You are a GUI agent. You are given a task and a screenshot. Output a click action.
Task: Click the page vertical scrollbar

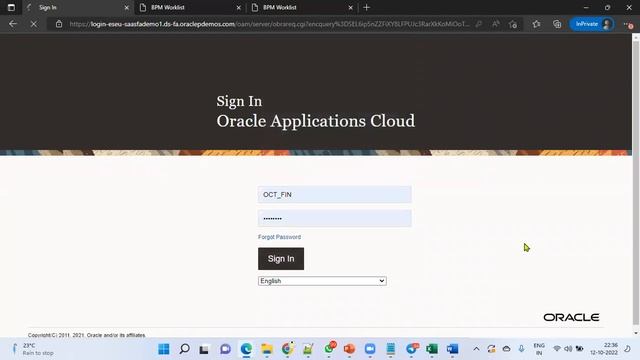point(636,184)
